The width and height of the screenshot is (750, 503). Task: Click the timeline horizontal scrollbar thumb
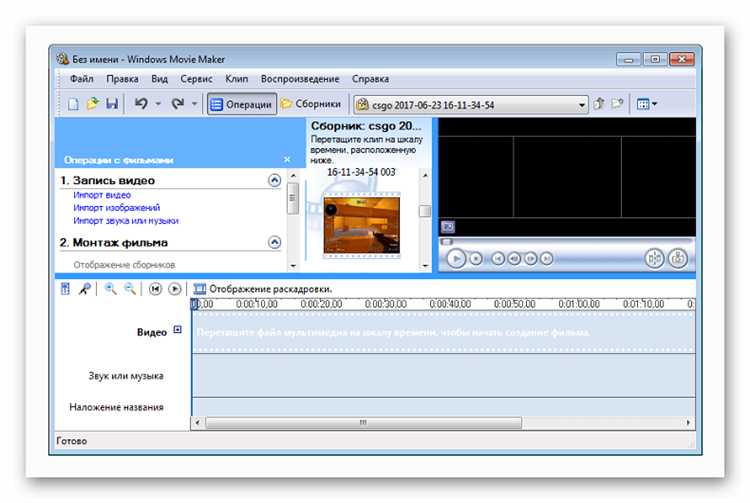click(364, 423)
